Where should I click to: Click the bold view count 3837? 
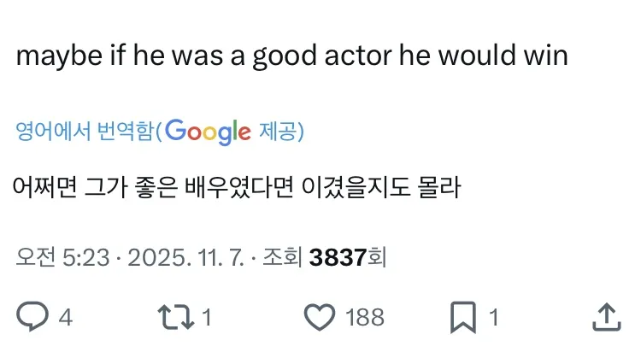(x=338, y=256)
